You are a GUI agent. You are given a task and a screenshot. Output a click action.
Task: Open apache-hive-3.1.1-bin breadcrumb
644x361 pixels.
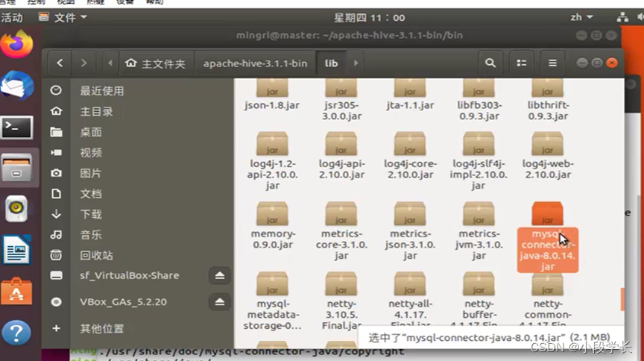[255, 63]
